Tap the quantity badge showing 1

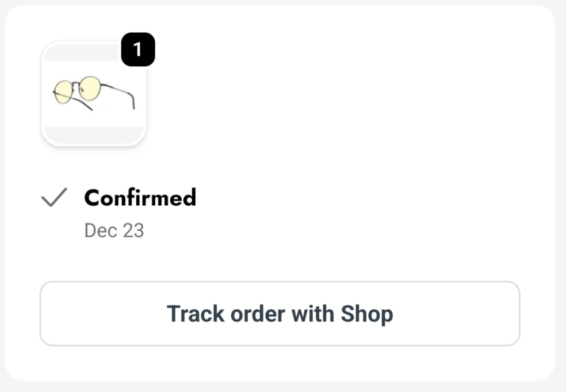(x=138, y=50)
